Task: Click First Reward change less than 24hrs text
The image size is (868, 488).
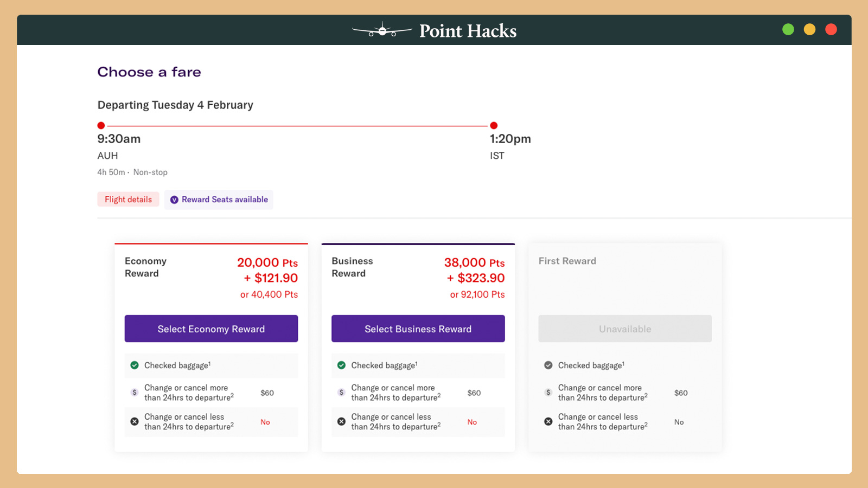Action: [x=603, y=422]
